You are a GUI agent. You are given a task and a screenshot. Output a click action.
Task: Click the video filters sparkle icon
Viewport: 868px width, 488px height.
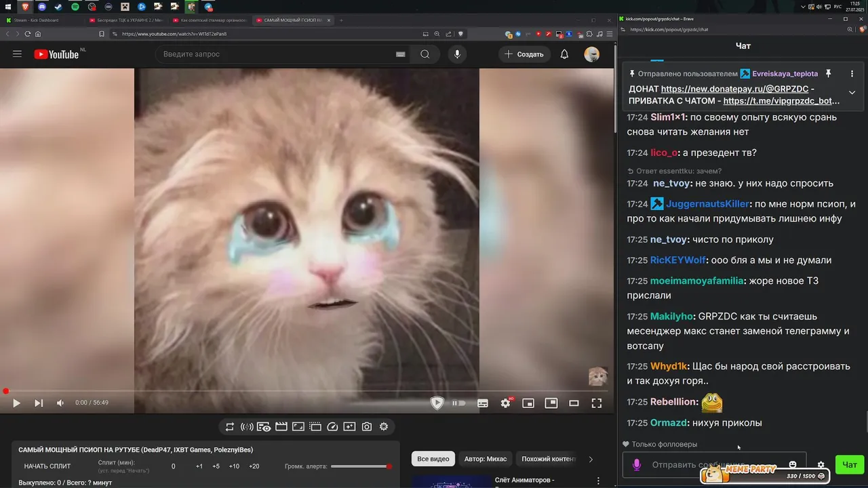[349, 426]
